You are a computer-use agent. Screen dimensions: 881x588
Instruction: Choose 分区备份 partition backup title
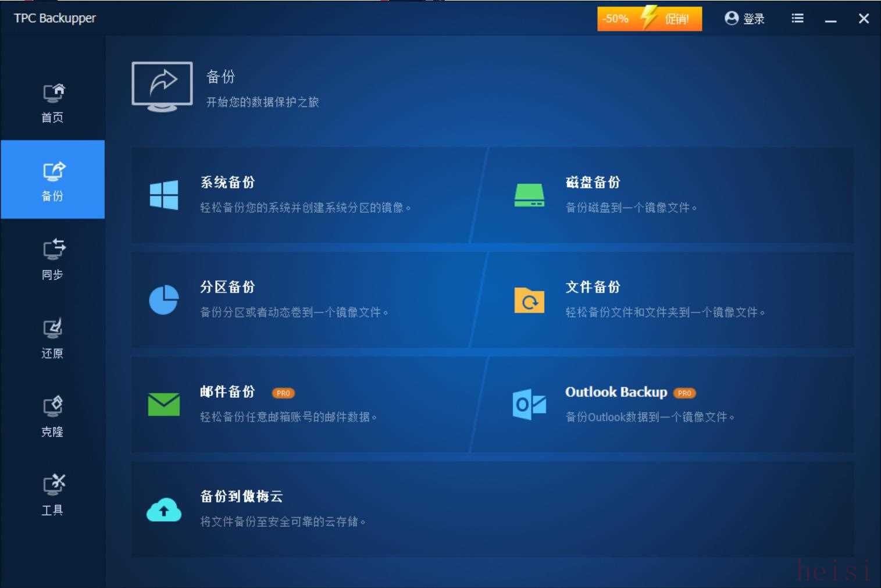click(227, 287)
